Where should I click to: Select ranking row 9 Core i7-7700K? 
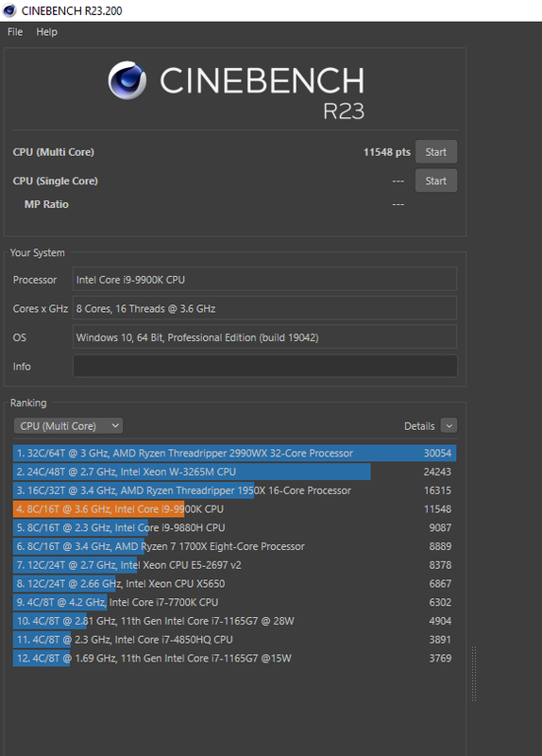234,602
